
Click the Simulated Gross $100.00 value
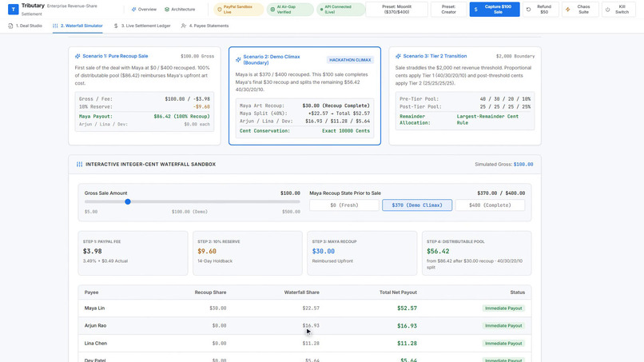523,165
